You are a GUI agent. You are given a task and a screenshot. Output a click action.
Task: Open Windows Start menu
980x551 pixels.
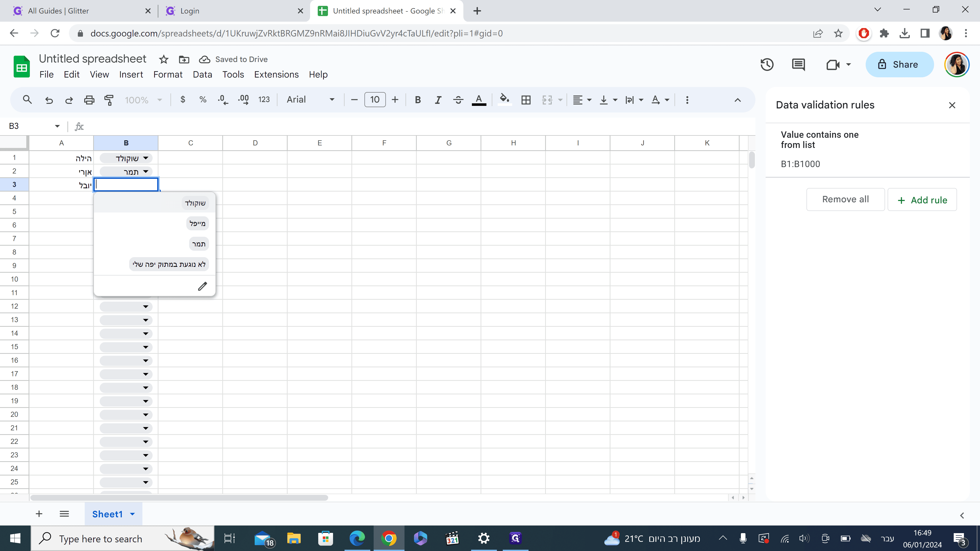15,539
